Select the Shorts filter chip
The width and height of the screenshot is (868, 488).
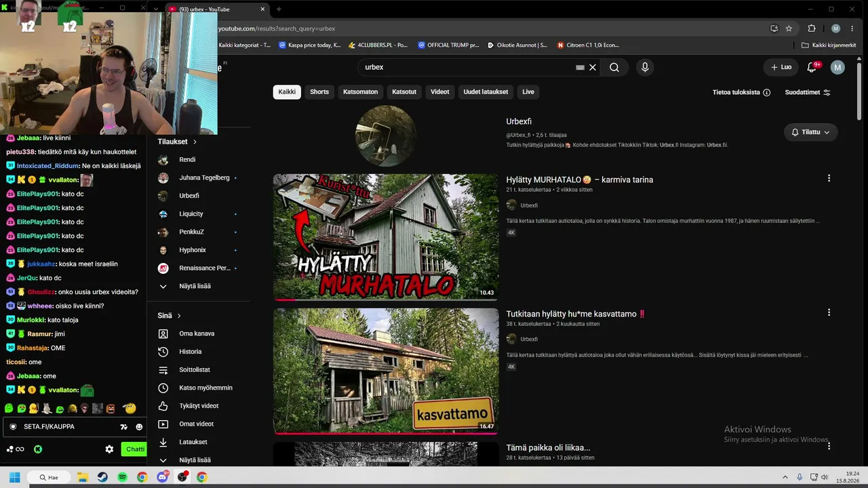point(319,92)
